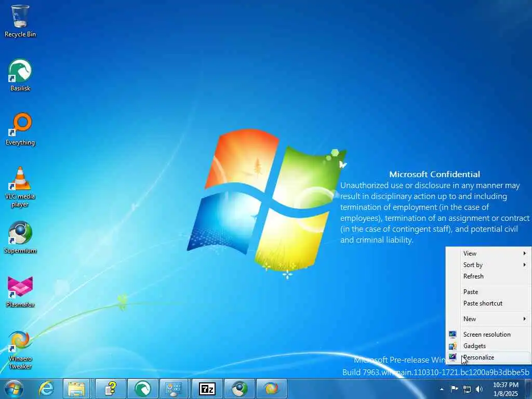Open the clock showing 10:37 PM
Viewport: 532px width, 399px height.
pyautogui.click(x=506, y=389)
